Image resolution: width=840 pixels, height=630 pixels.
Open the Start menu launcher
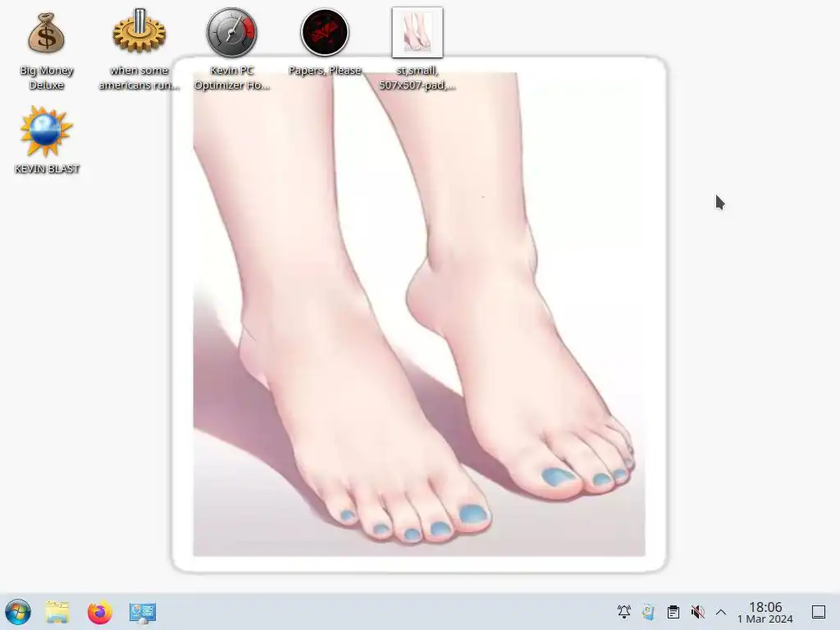click(x=18, y=612)
